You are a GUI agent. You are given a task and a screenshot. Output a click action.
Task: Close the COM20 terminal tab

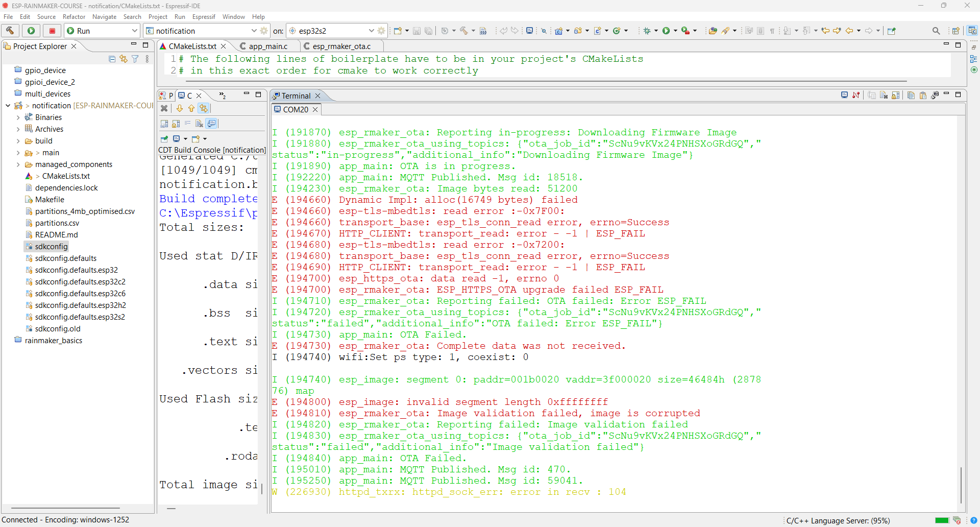(x=315, y=109)
